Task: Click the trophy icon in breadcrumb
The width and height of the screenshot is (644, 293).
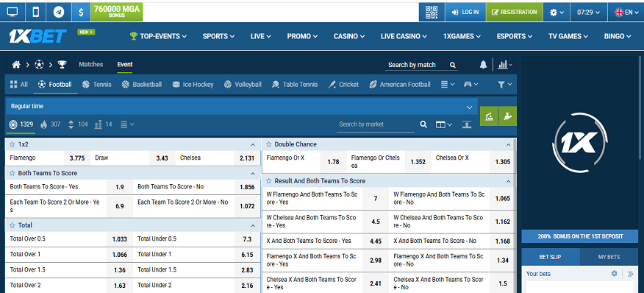Action: pyautogui.click(x=62, y=65)
